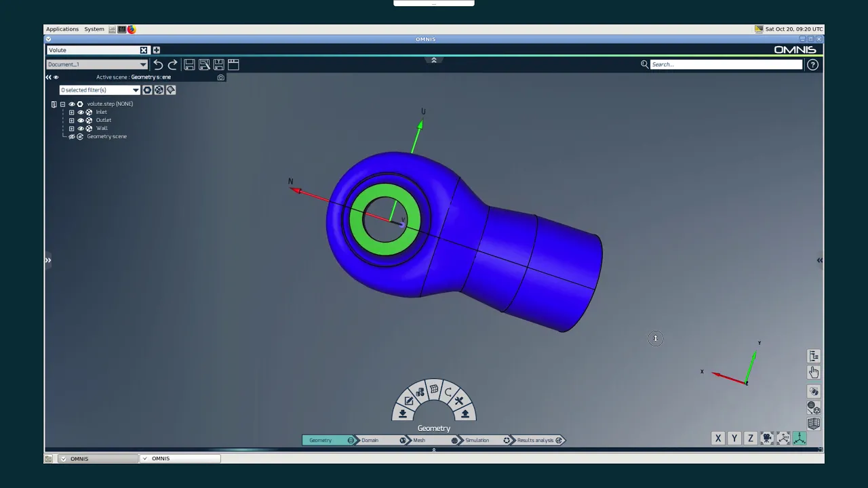The image size is (868, 488).
Task: Click the curved surface grid icon in radial menu
Action: [434, 389]
